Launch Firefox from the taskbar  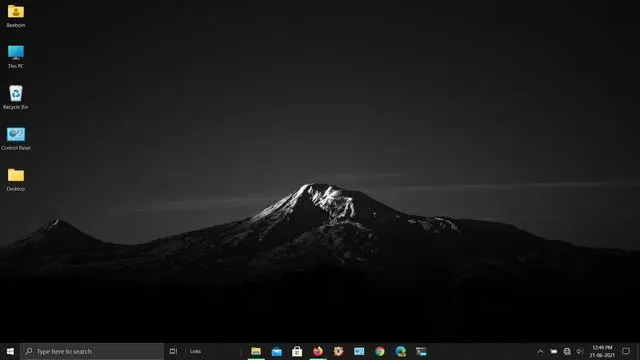(x=318, y=351)
